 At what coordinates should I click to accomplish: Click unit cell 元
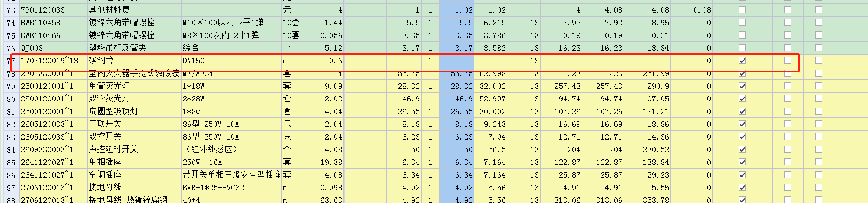(x=292, y=10)
